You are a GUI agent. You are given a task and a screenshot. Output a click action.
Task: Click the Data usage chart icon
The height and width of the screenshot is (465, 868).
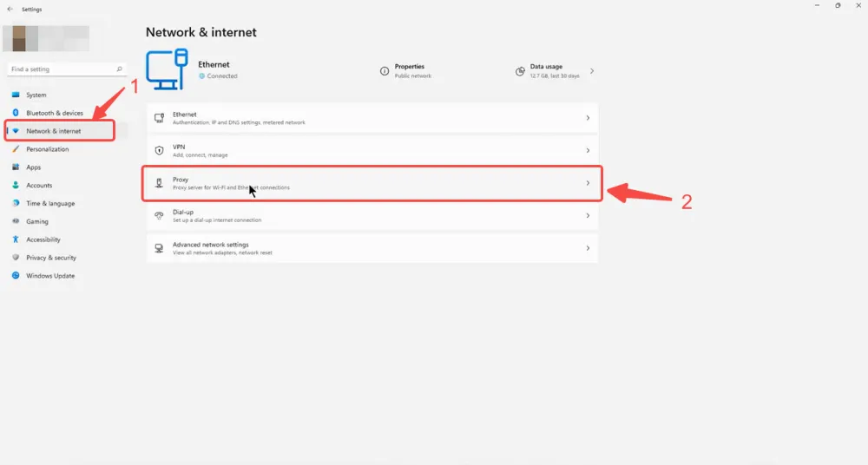(520, 71)
